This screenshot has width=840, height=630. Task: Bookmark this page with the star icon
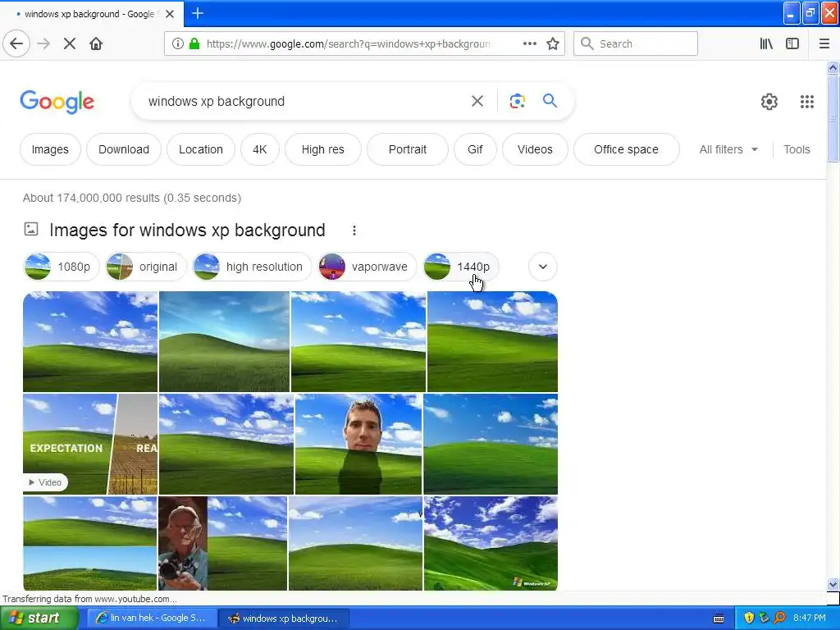click(553, 43)
